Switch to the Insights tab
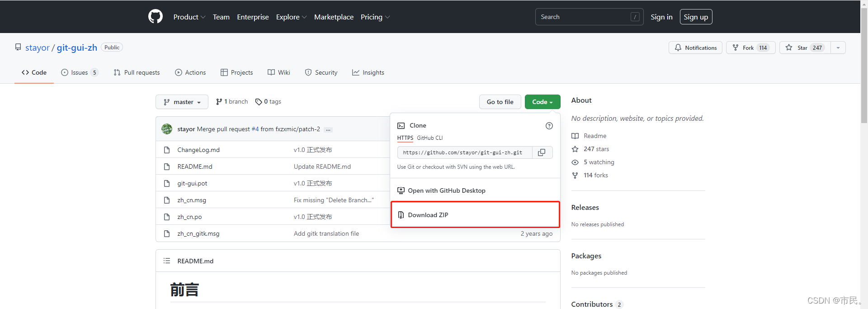This screenshot has width=868, height=309. pos(368,72)
